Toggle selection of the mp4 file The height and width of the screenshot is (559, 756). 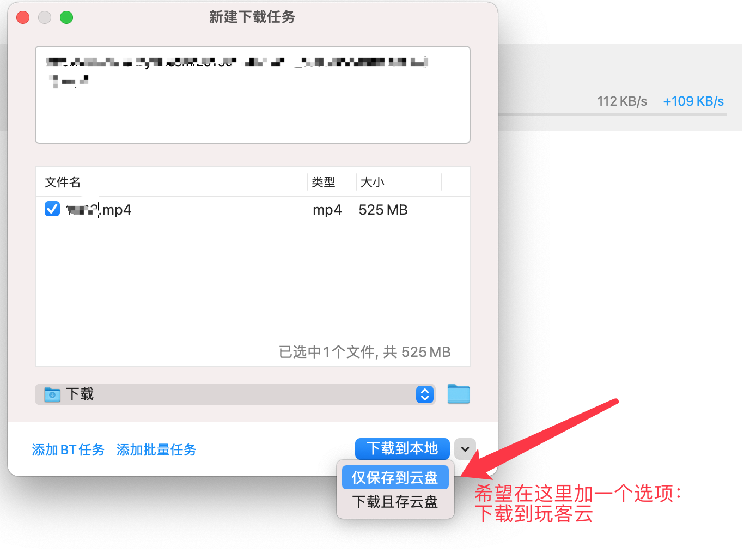coord(52,209)
